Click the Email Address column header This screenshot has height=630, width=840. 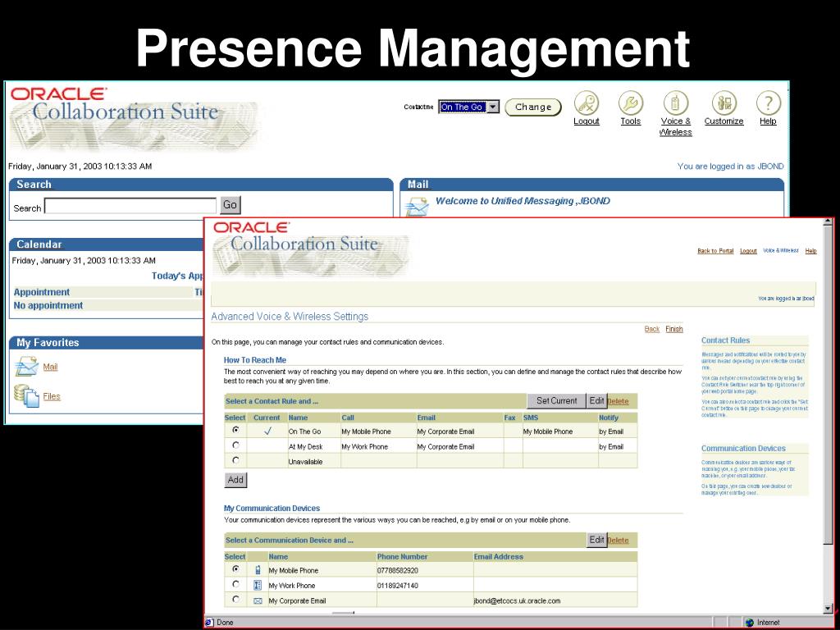click(x=498, y=557)
